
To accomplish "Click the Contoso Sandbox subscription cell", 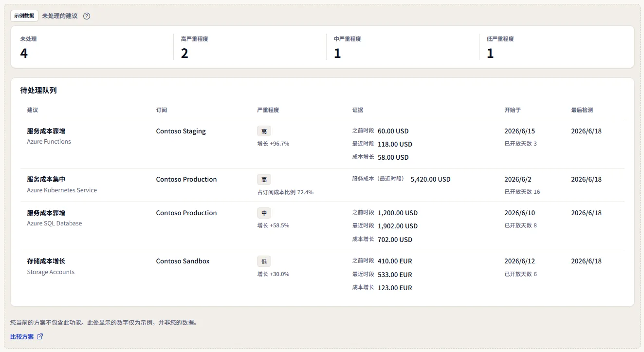I will tap(183, 261).
